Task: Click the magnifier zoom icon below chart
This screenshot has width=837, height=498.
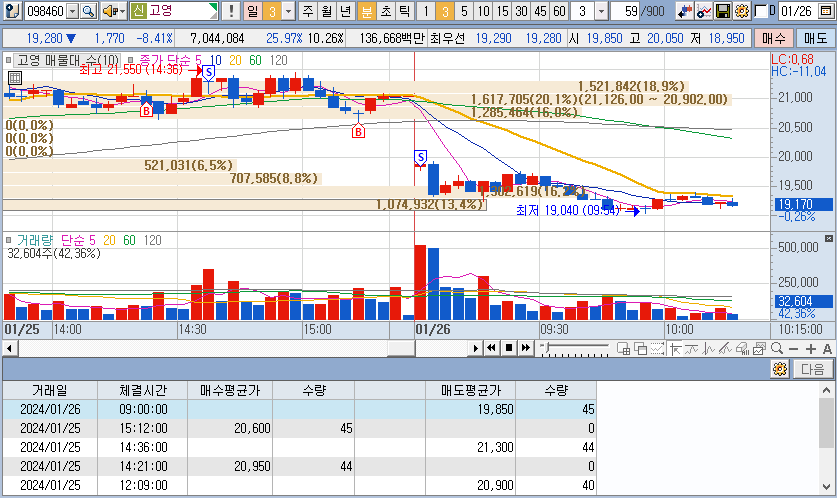Action: coord(777,349)
